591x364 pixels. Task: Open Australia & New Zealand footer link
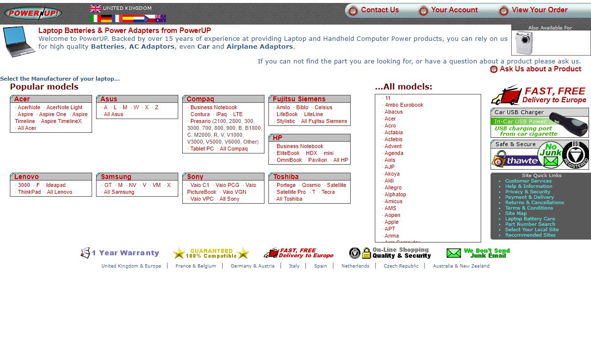pos(461,266)
